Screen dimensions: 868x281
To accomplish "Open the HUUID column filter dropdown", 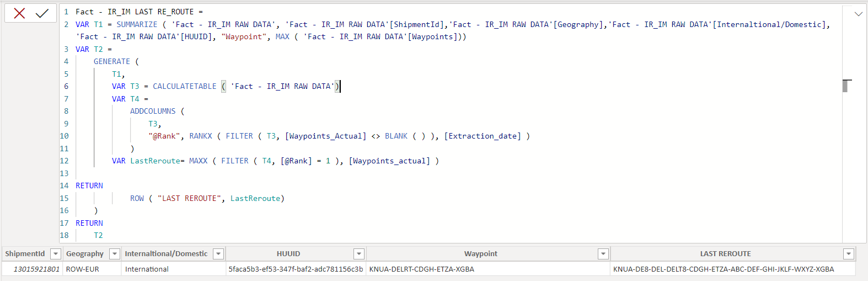I will (359, 254).
